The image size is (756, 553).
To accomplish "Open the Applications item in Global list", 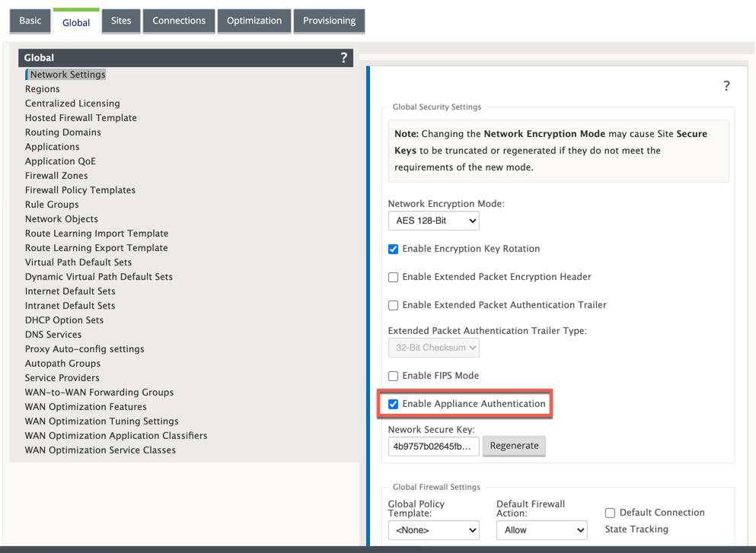I will (52, 147).
